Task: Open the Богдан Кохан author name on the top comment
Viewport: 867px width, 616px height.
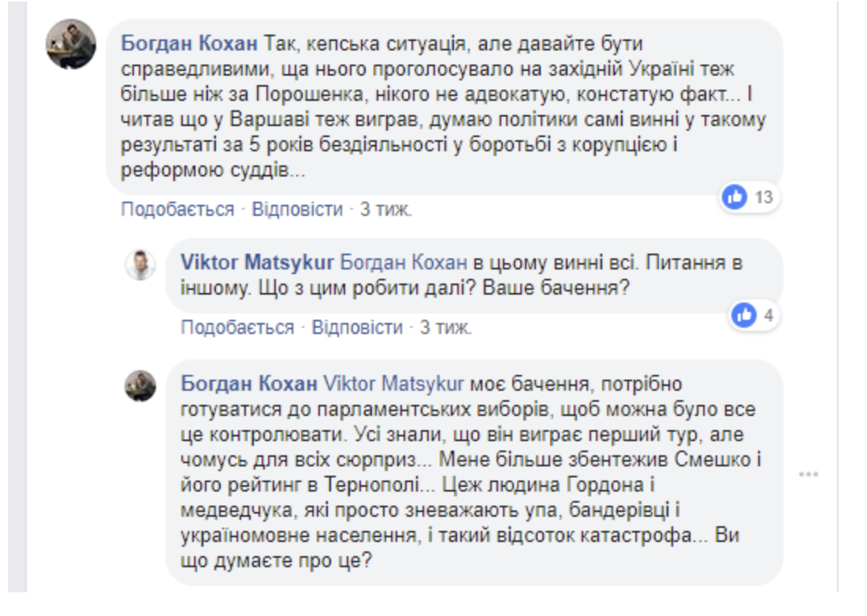Action: pos(189,41)
